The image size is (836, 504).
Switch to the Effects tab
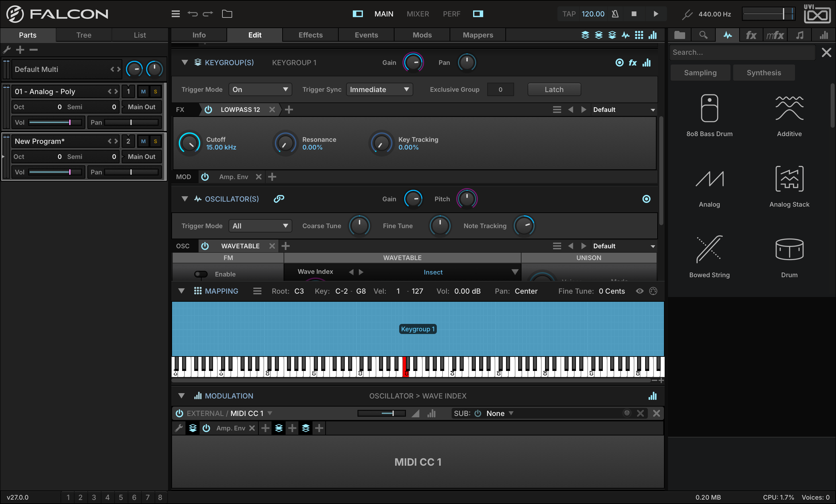click(x=310, y=35)
